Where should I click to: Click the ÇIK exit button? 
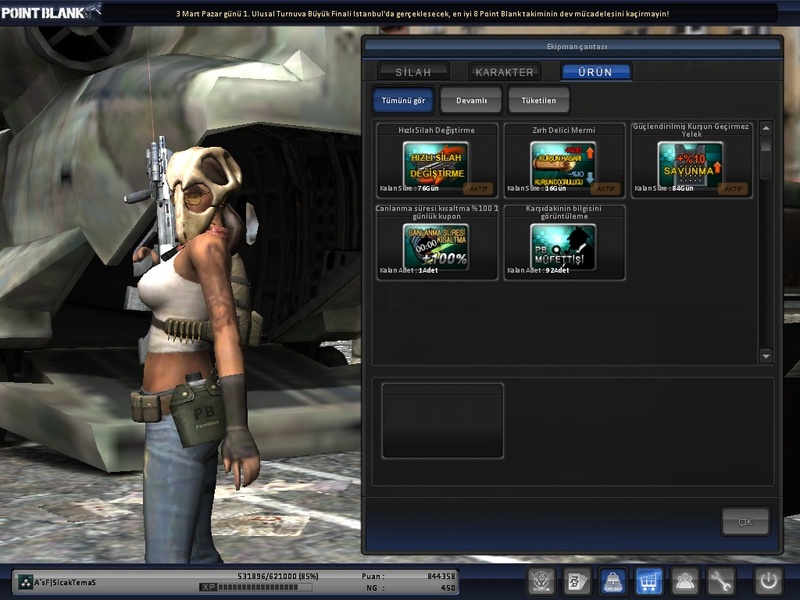click(x=745, y=521)
